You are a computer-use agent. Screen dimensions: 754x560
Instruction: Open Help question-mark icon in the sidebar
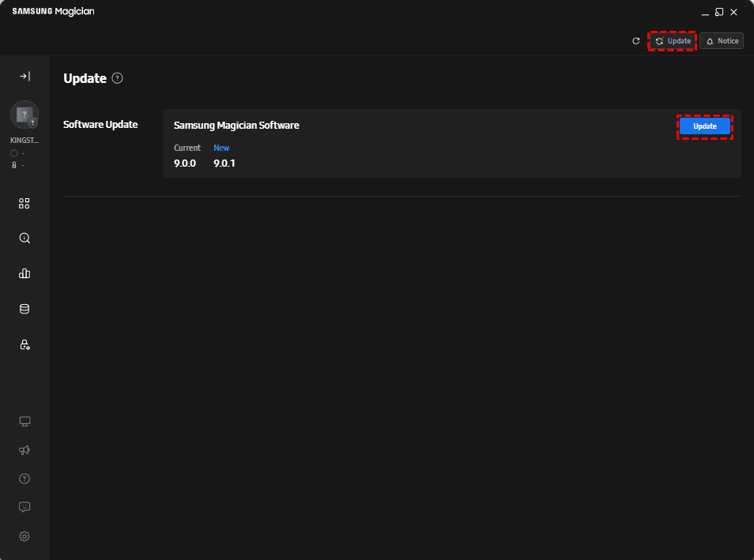point(25,479)
